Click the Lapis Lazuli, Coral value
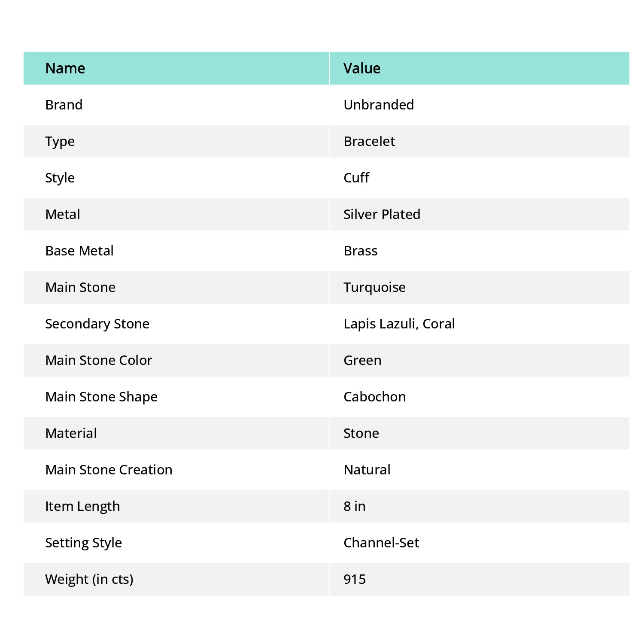 (399, 324)
